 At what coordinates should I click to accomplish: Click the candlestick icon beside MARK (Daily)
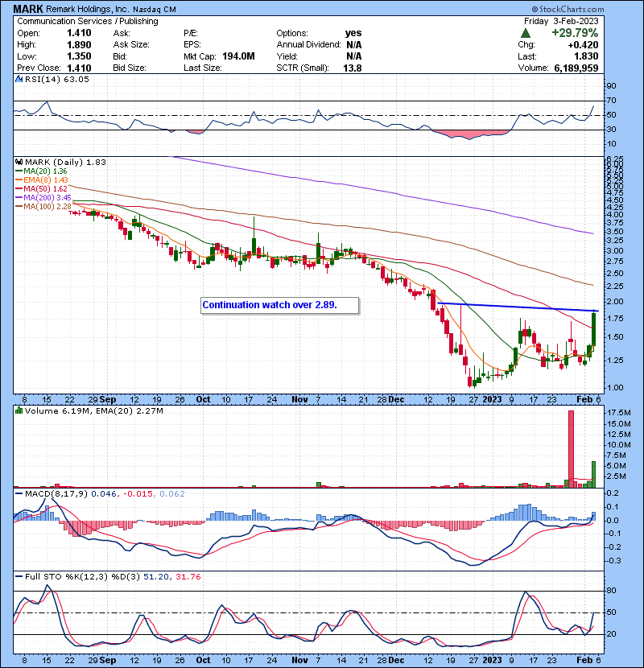19,162
